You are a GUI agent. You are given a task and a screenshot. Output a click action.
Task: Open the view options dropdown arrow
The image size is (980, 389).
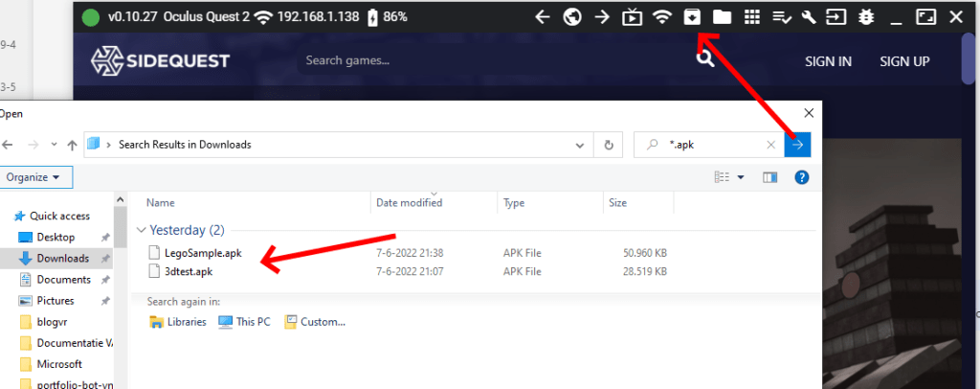(741, 177)
